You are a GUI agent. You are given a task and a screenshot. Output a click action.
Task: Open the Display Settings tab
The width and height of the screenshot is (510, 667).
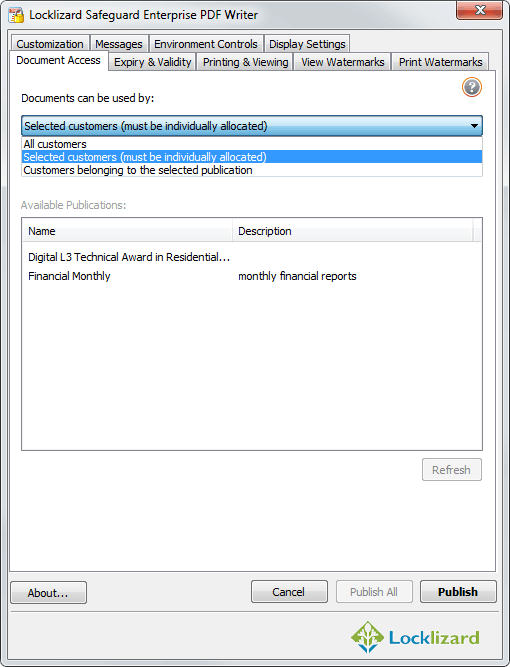click(307, 44)
